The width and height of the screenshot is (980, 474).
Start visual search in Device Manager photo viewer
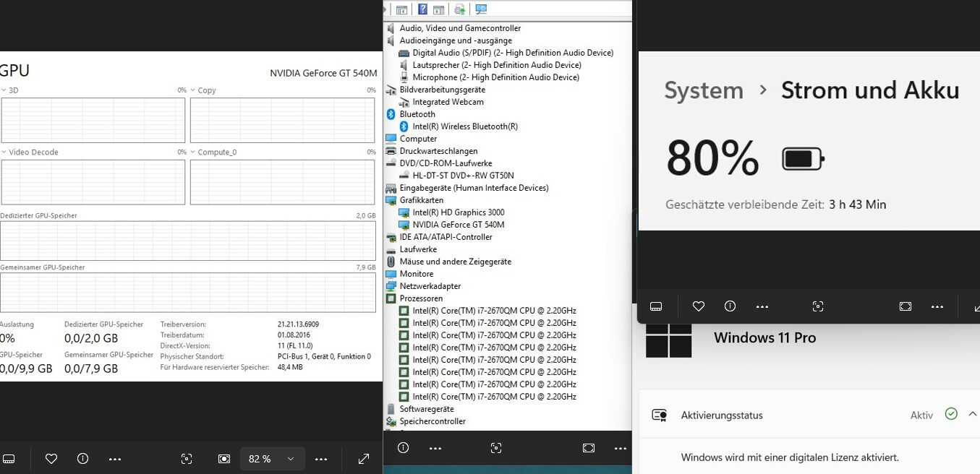[495, 448]
